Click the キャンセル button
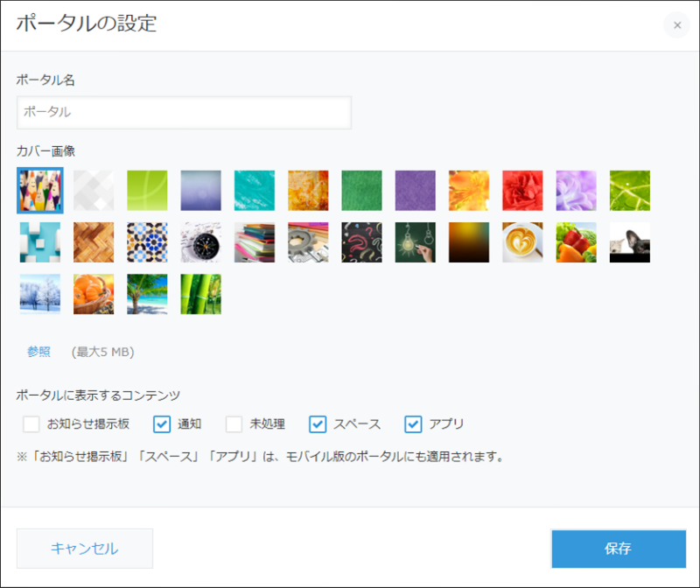This screenshot has height=588, width=700. tap(85, 549)
